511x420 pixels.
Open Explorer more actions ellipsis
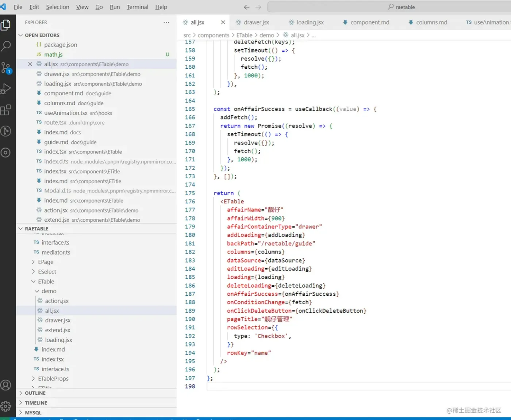coord(166,22)
